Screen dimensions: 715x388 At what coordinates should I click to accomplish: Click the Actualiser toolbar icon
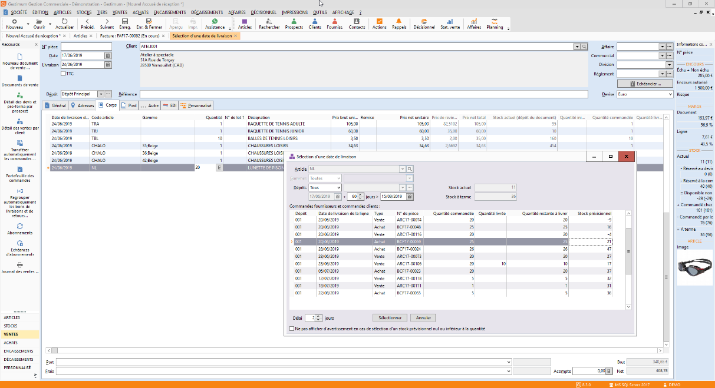[64, 24]
